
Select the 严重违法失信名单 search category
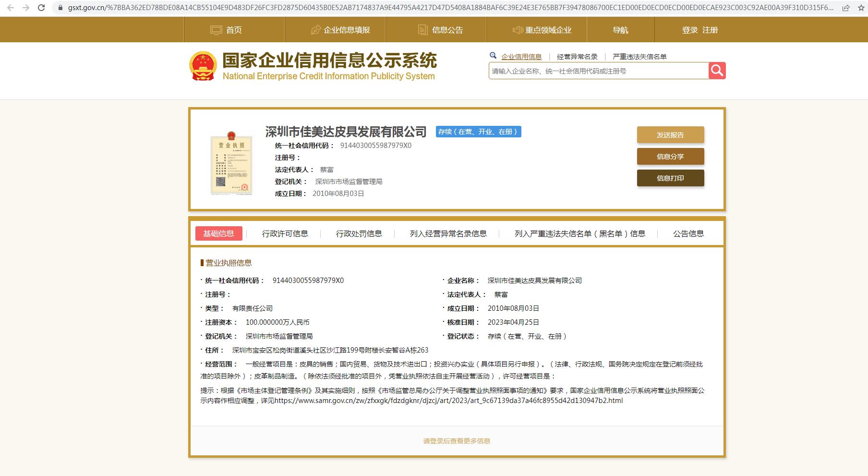click(639, 57)
